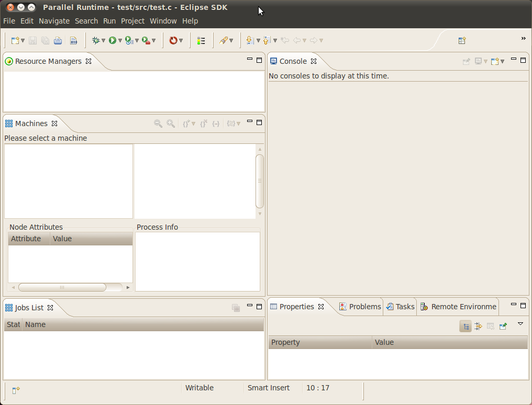This screenshot has height=405, width=532.
Task: Open the File menu
Action: 9,21
